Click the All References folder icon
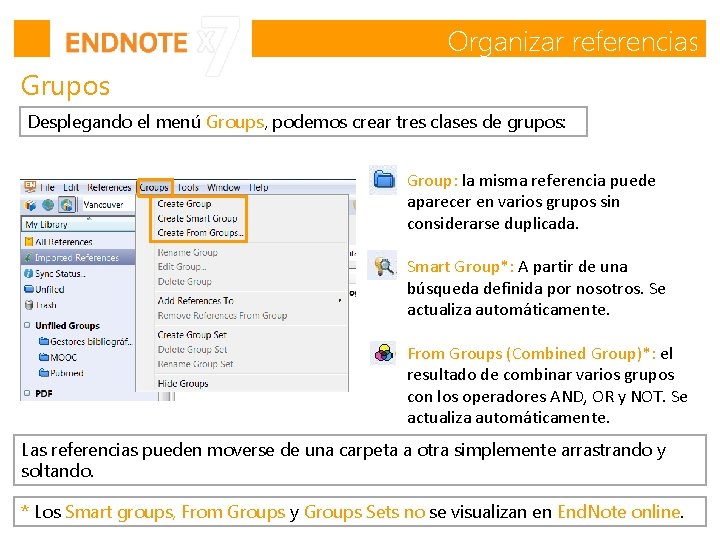The image size is (720, 540). 29,242
